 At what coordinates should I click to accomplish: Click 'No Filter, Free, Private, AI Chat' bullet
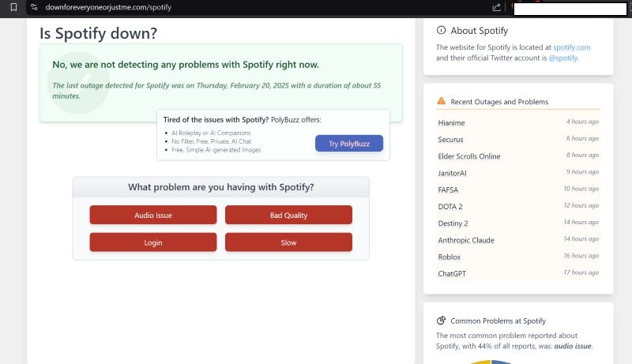click(x=211, y=141)
